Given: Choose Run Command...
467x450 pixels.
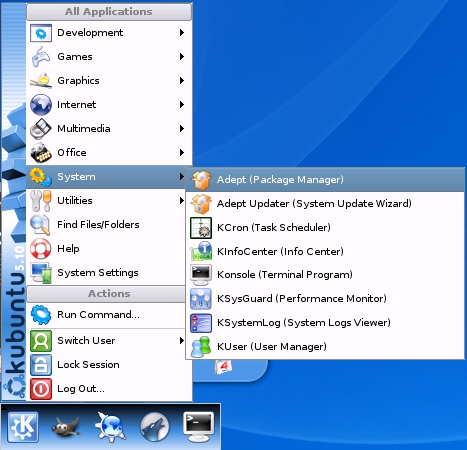Looking at the screenshot, I should click(106, 315).
